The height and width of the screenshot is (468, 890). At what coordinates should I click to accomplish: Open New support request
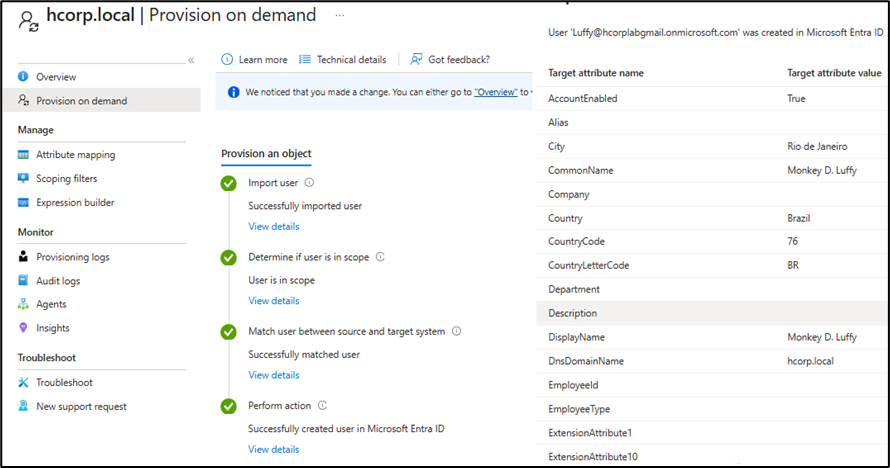pos(81,407)
